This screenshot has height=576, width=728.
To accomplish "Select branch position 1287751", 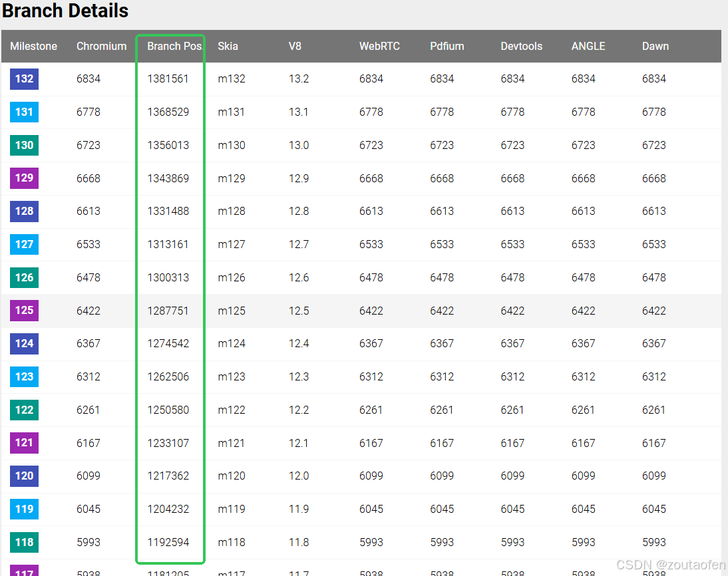I will click(x=168, y=311).
